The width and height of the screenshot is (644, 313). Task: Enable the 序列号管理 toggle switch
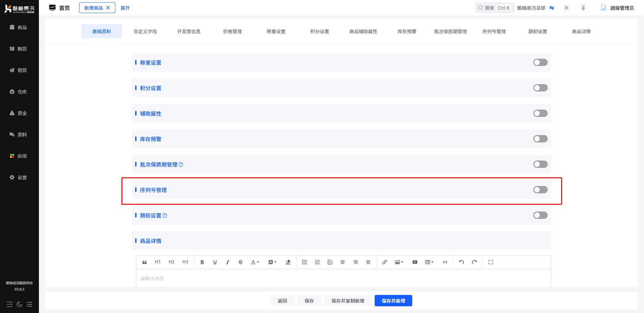tap(540, 190)
